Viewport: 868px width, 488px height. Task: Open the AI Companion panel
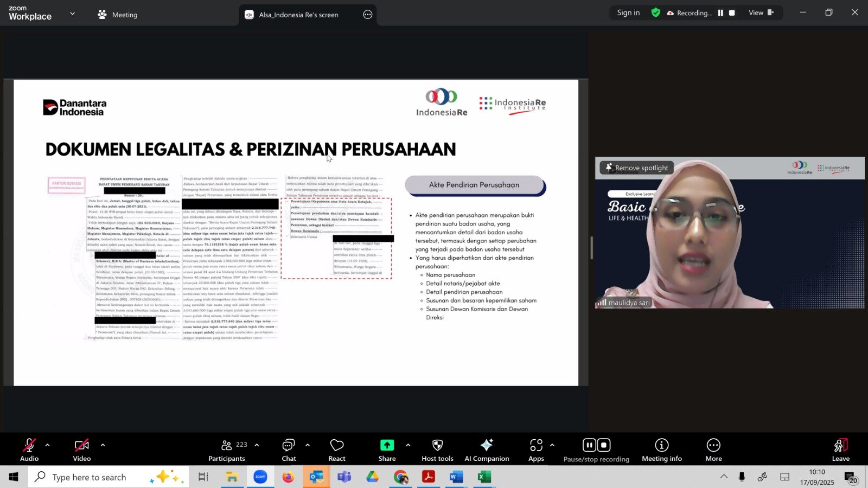(x=487, y=450)
